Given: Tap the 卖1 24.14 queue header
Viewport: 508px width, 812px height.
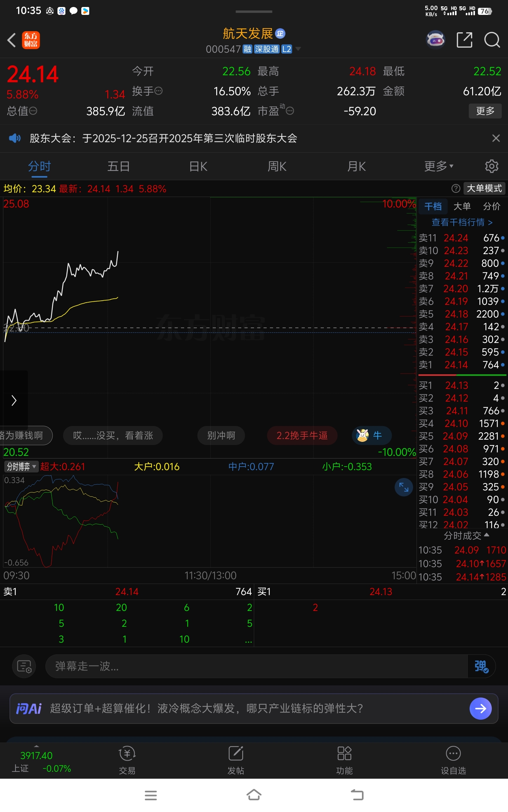Looking at the screenshot, I should point(127,592).
